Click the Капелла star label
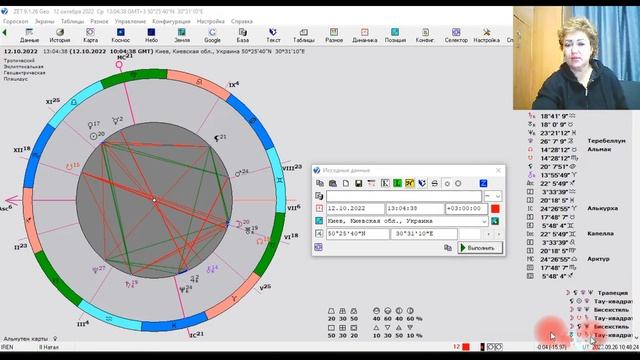640x360 pixels. pos(601,233)
